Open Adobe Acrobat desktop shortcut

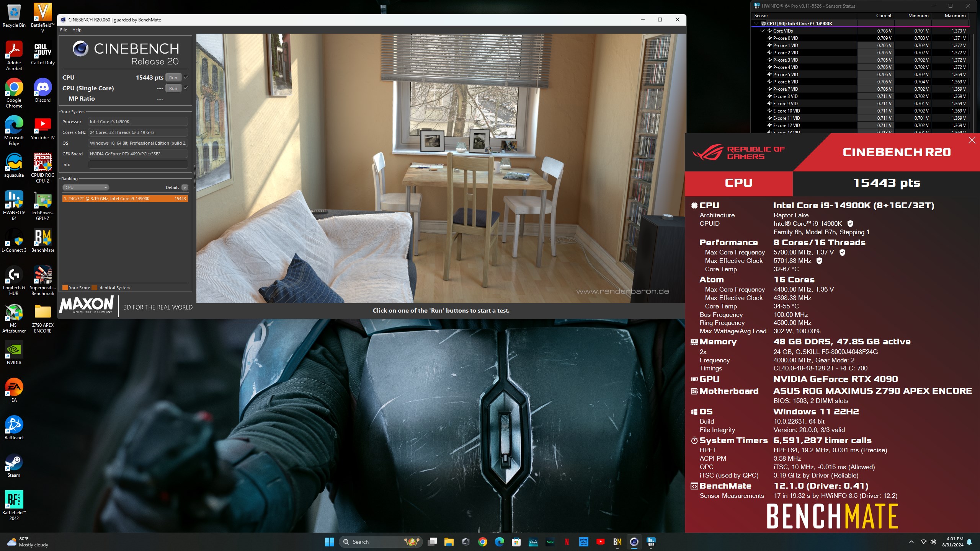[x=14, y=55]
